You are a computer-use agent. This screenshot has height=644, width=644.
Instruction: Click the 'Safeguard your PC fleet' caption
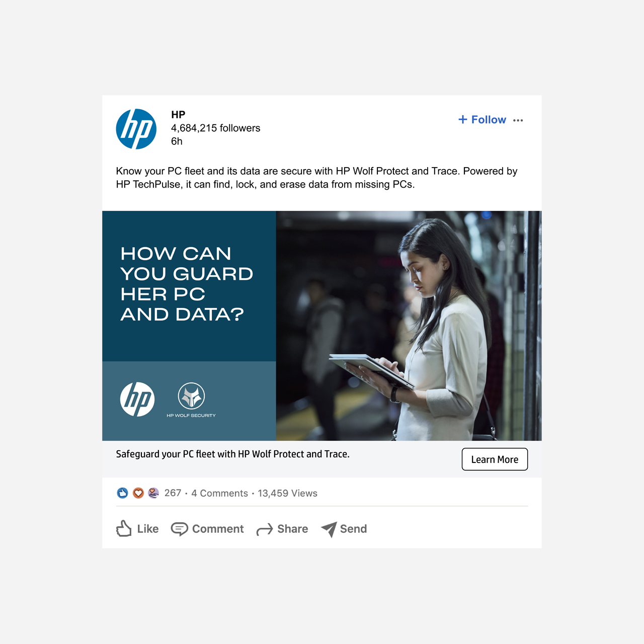[232, 454]
